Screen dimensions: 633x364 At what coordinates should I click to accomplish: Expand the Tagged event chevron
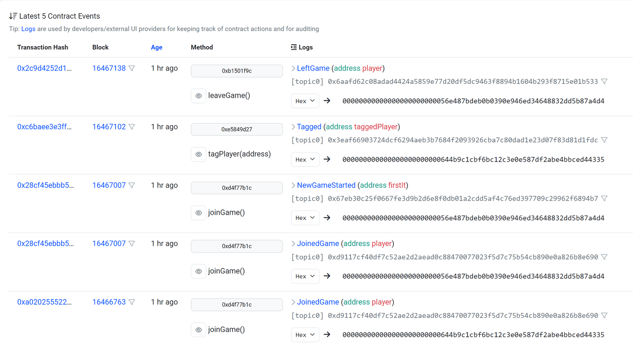(x=293, y=127)
